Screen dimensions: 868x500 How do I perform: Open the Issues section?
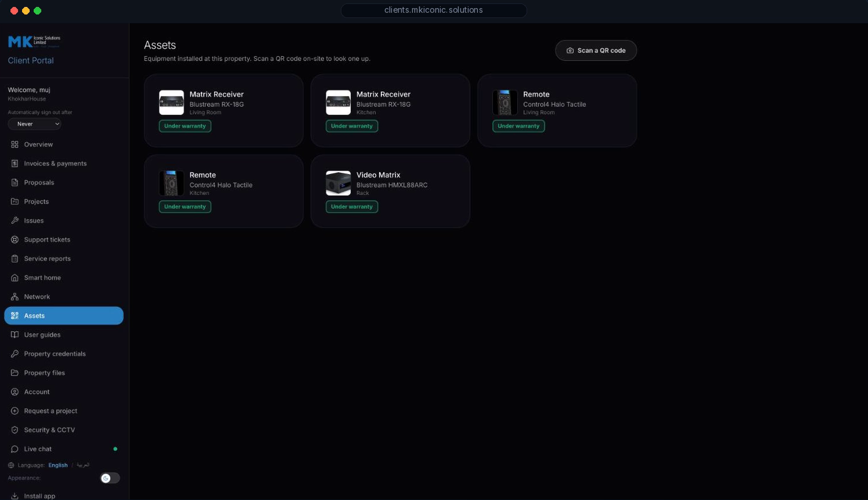64,220
